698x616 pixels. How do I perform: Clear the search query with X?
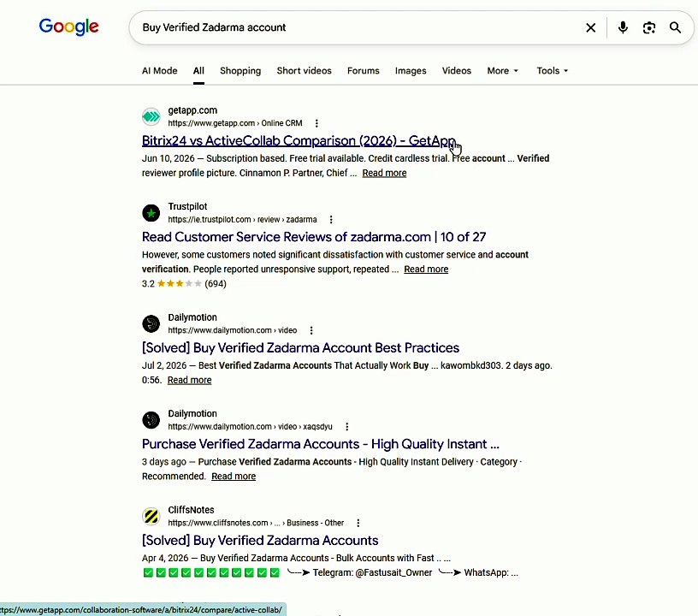click(591, 27)
